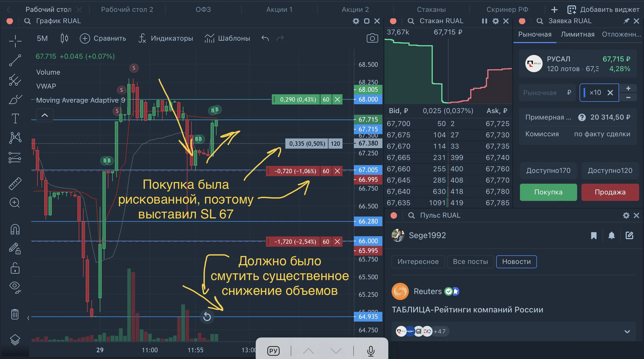The height and width of the screenshot is (359, 644).
Task: Select the Все посты filter
Action: [470, 262]
